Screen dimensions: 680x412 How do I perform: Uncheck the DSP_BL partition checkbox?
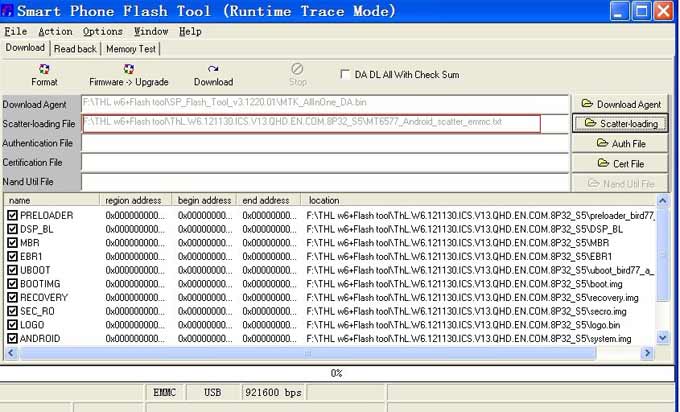(13, 229)
